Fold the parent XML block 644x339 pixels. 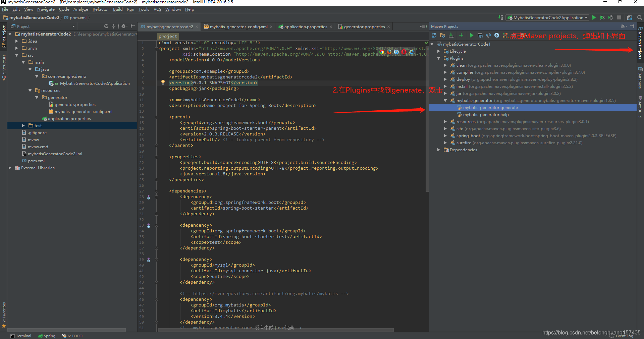pyautogui.click(x=156, y=117)
